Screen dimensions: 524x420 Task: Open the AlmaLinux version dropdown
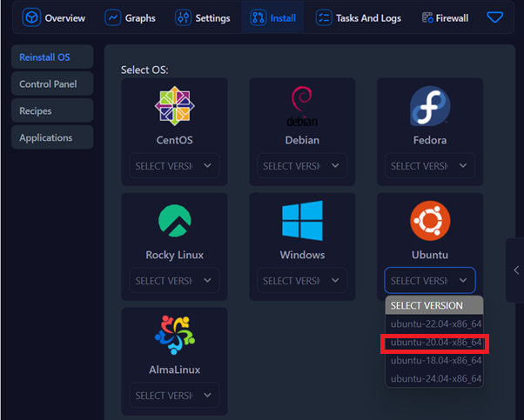(x=175, y=396)
